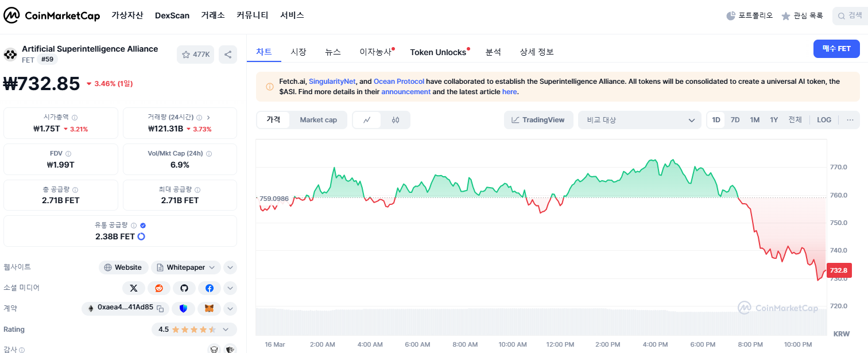Click info icon next to 시가총액
This screenshot has width=868, height=353.
75,117
